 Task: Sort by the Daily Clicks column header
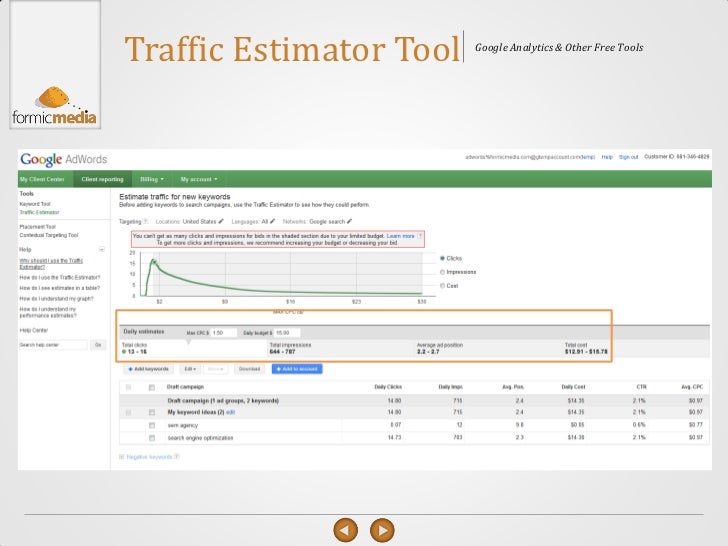tap(388, 387)
